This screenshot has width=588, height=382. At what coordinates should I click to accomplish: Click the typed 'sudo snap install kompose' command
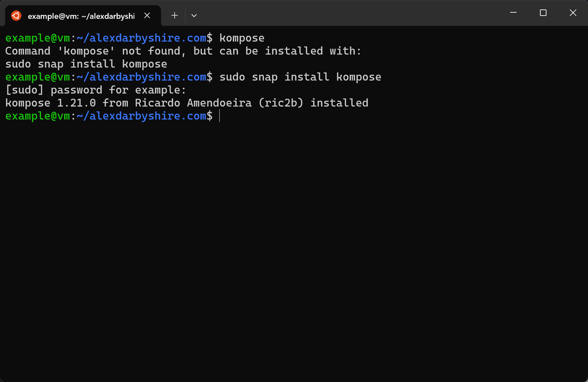(300, 77)
